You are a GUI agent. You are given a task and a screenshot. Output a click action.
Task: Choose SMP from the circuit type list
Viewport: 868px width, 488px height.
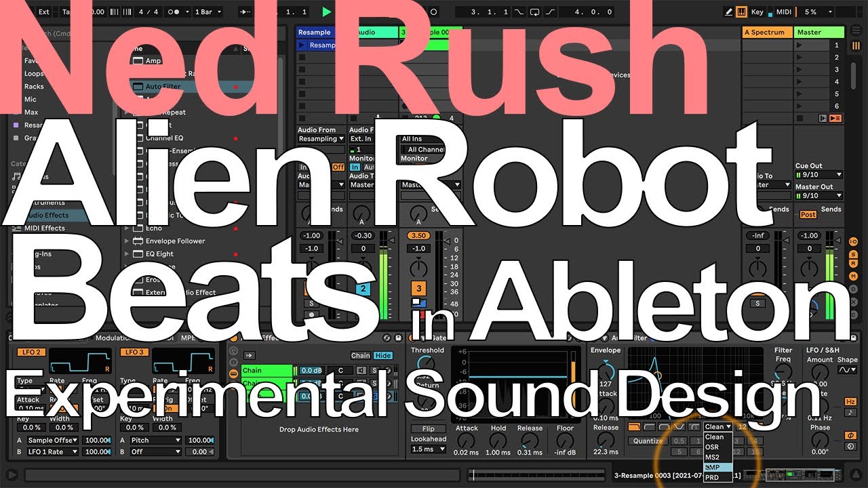coord(717,467)
